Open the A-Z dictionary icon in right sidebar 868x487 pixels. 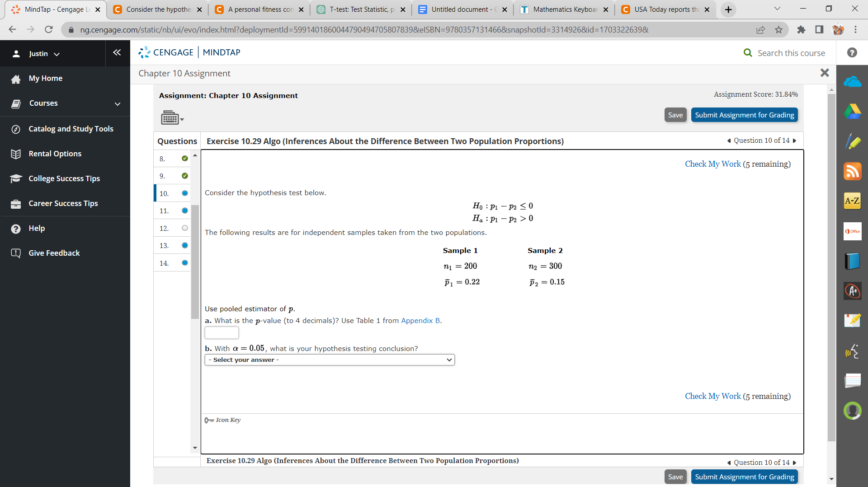pyautogui.click(x=852, y=201)
